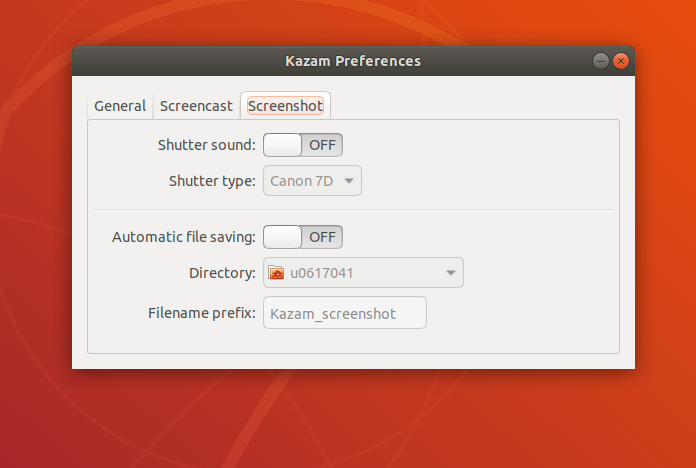Image resolution: width=696 pixels, height=468 pixels.
Task: Enable Automatic file saving switch
Action: (303, 237)
